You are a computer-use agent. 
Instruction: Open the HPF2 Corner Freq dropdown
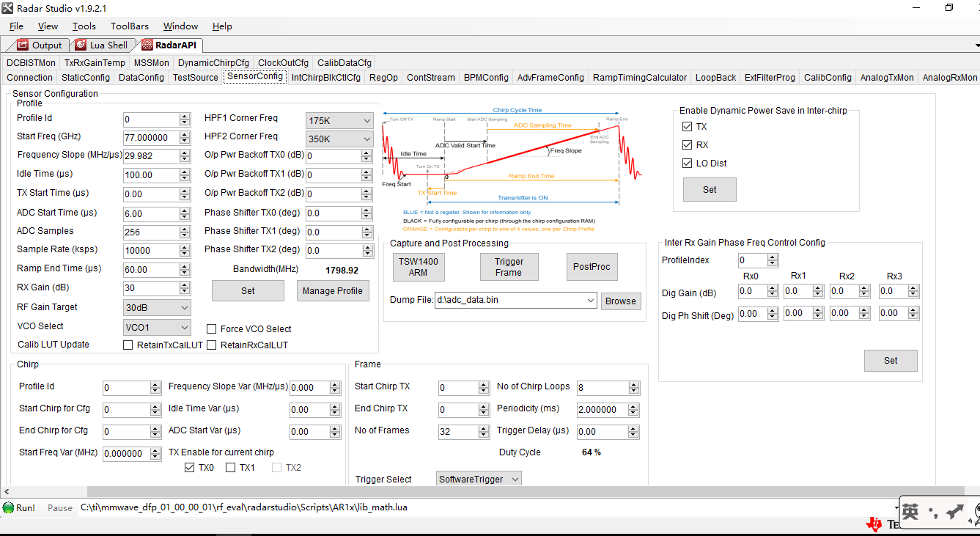[339, 139]
